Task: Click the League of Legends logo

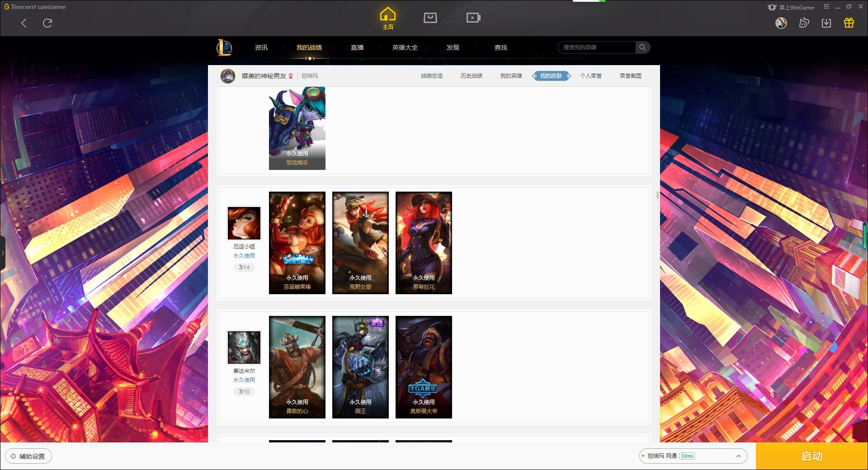Action: tap(224, 47)
